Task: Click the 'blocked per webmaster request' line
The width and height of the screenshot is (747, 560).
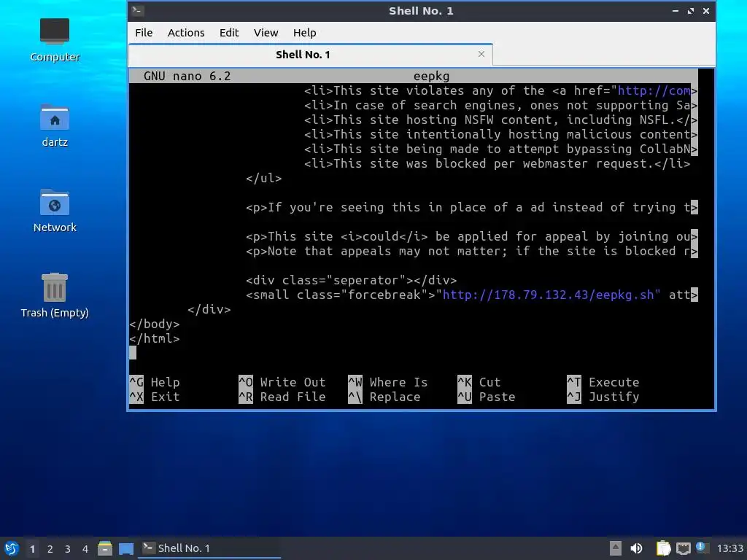Action: [x=497, y=163]
